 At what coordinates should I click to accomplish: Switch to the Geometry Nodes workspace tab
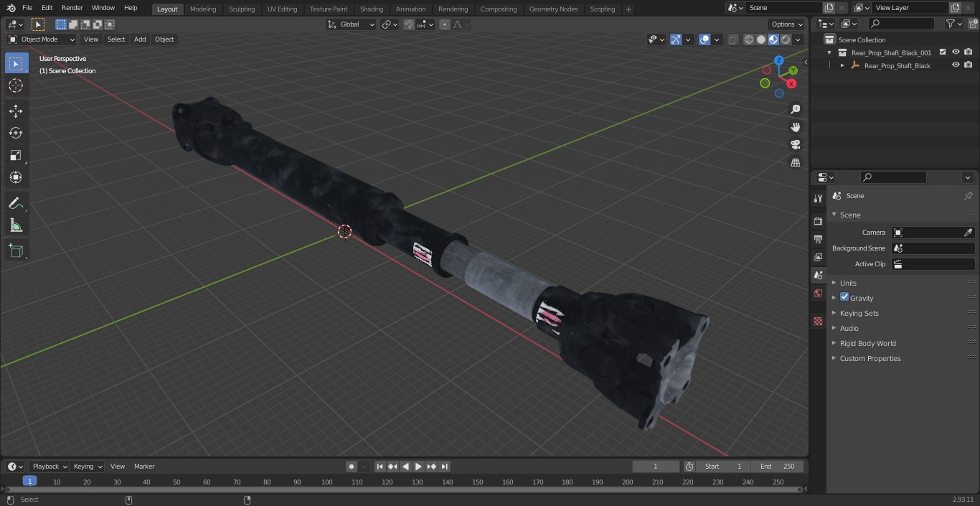(x=553, y=9)
